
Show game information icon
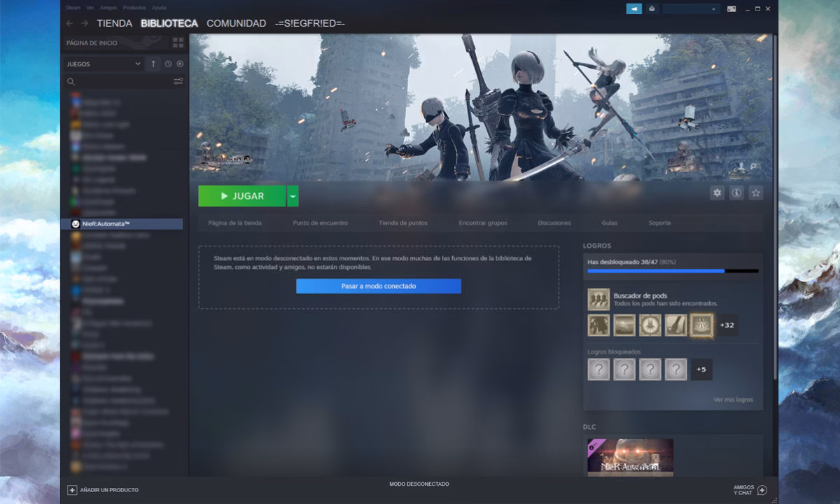(736, 193)
